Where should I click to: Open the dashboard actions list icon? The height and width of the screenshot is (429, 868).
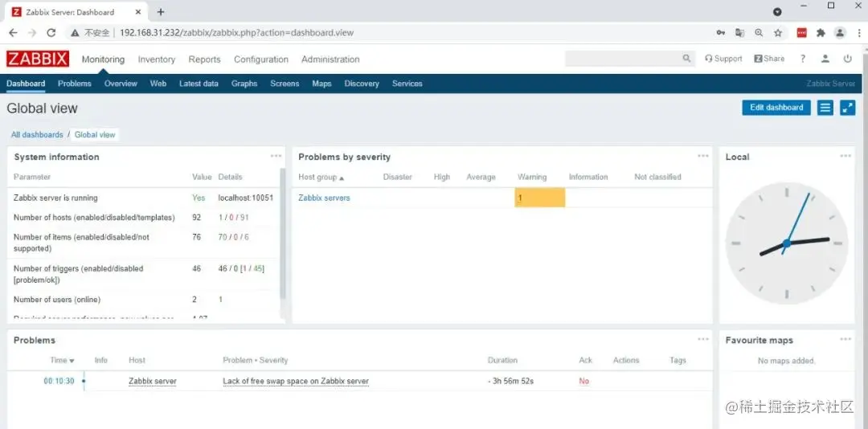point(825,108)
